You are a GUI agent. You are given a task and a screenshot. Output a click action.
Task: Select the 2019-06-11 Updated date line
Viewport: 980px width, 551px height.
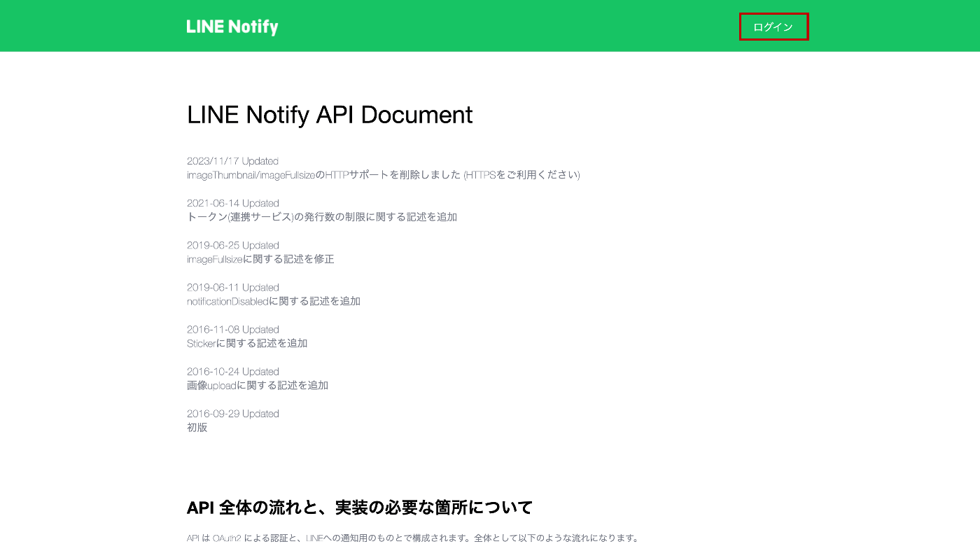233,287
